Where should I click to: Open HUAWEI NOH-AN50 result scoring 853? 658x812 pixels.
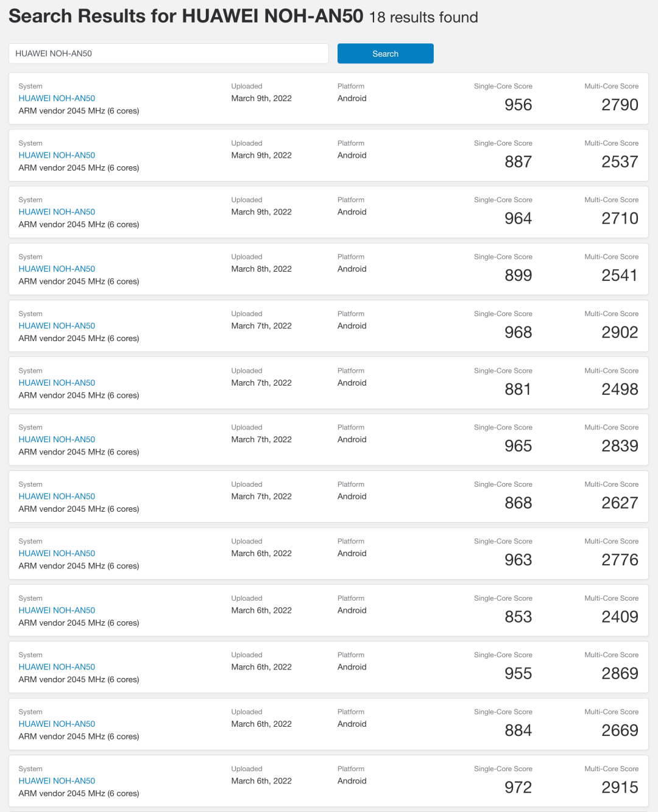(57, 610)
